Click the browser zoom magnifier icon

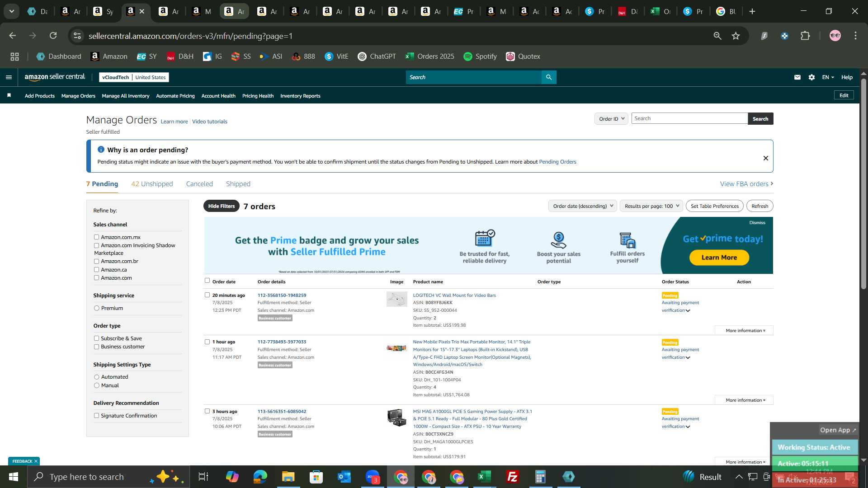pos(717,36)
